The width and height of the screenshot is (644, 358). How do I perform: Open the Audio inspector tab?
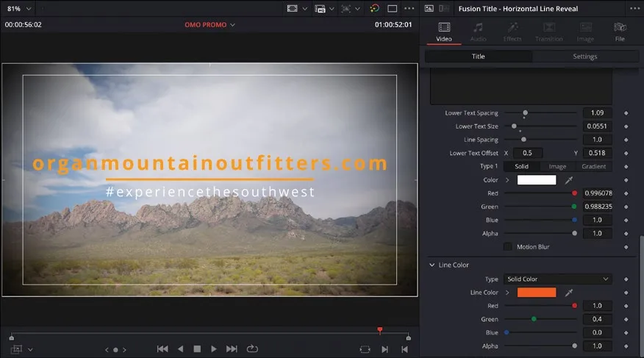tap(478, 32)
